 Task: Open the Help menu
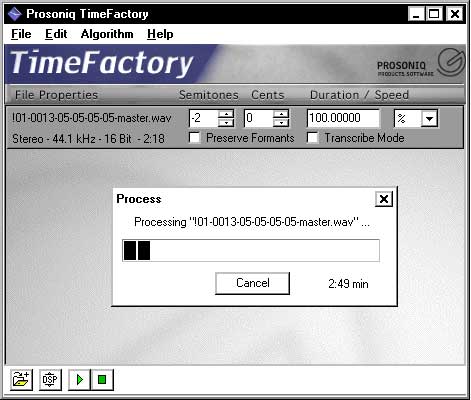pos(160,34)
